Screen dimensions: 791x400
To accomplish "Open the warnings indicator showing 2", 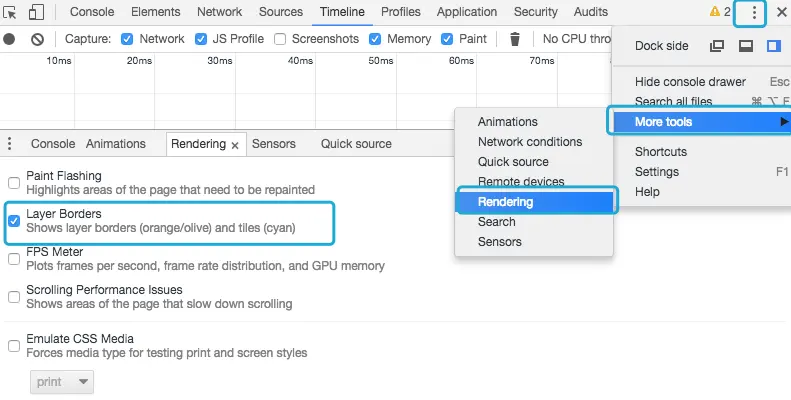I will pyautogui.click(x=720, y=12).
